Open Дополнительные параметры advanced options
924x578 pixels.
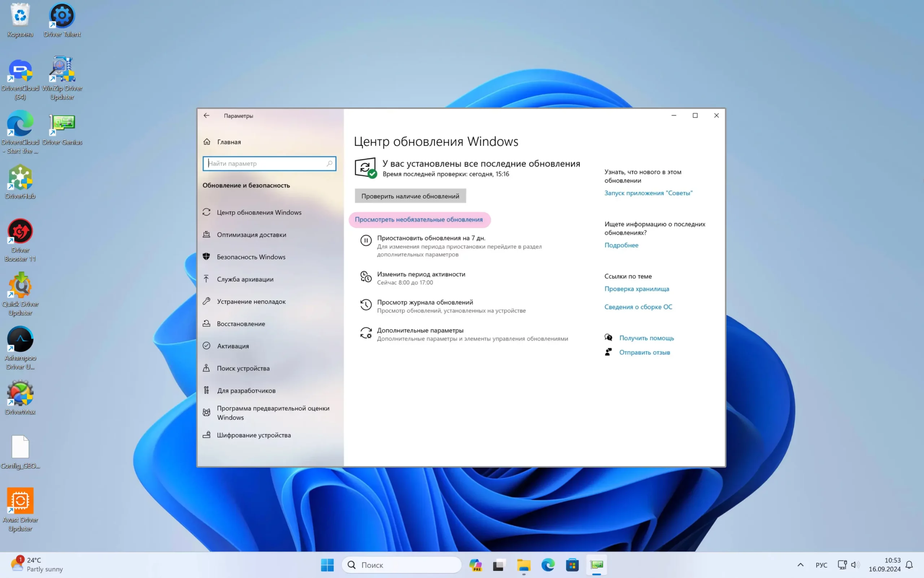[x=420, y=330]
